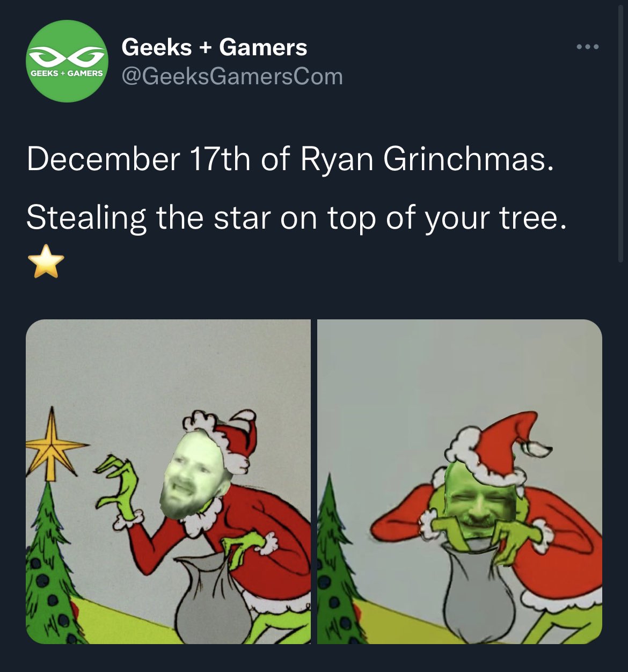Open the right Grinch image

459,481
